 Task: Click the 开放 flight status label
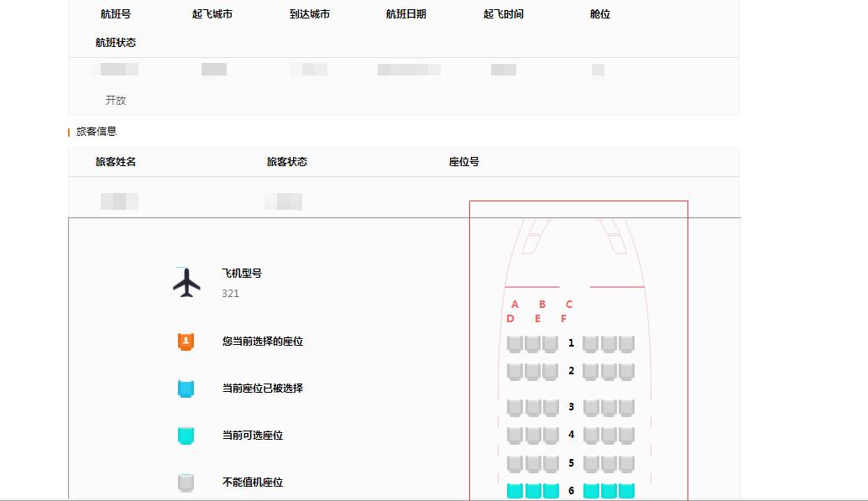coord(116,100)
